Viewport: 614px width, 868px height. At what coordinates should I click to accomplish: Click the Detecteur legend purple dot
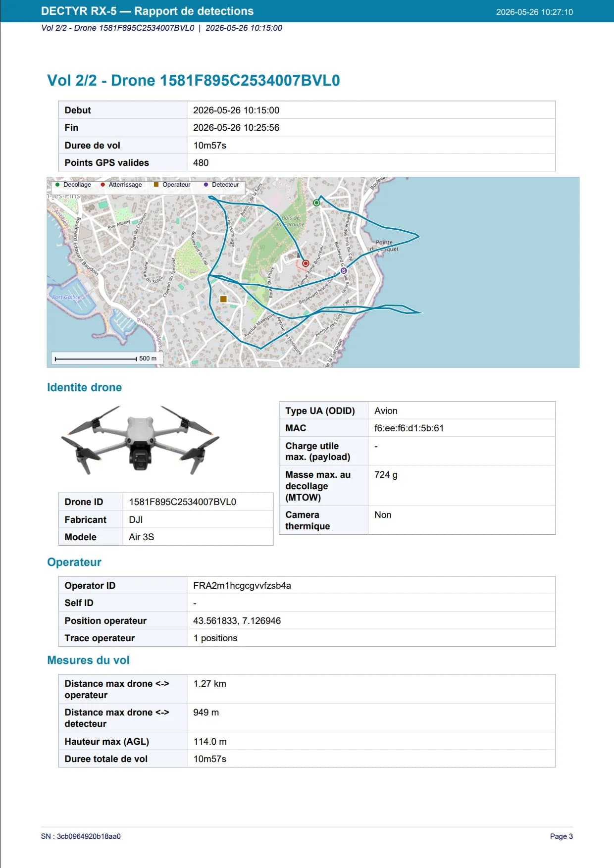pyautogui.click(x=206, y=185)
